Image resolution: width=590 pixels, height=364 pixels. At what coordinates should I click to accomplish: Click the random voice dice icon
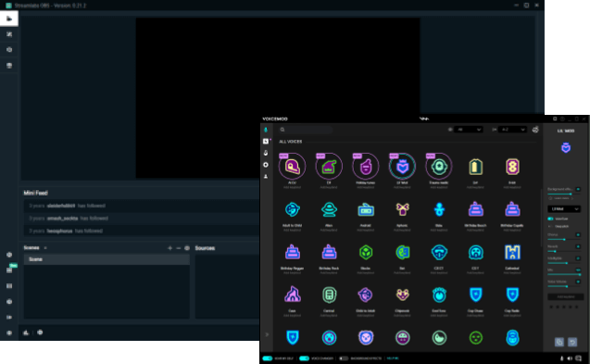pyautogui.click(x=535, y=130)
